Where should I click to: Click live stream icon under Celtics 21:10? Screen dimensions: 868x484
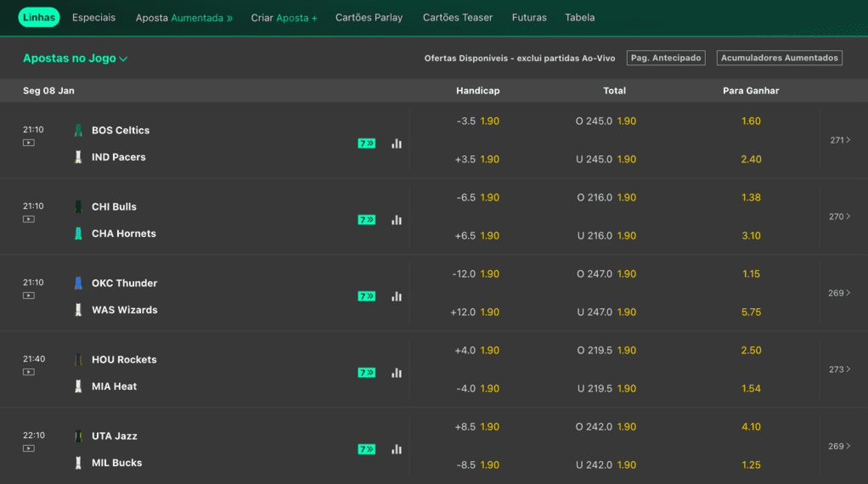point(29,143)
